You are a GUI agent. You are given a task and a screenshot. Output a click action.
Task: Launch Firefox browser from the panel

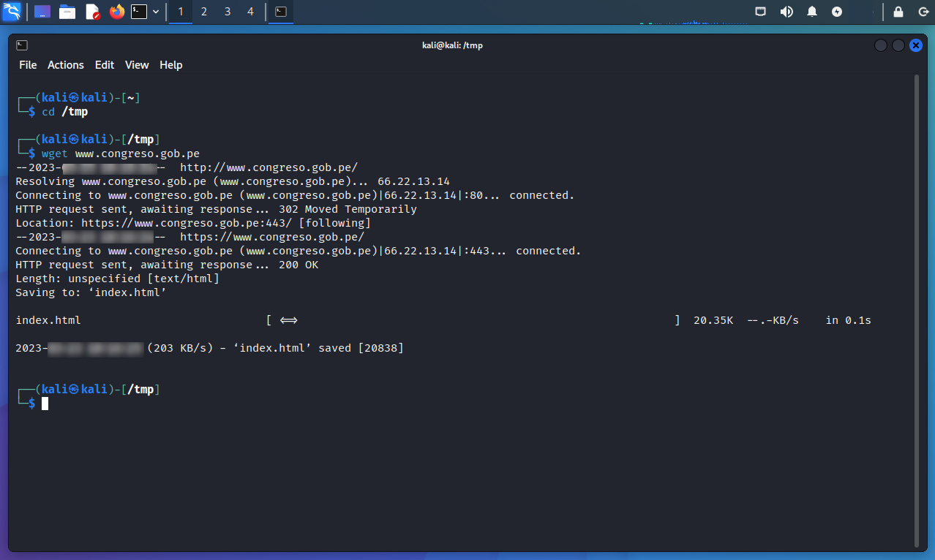[x=117, y=12]
